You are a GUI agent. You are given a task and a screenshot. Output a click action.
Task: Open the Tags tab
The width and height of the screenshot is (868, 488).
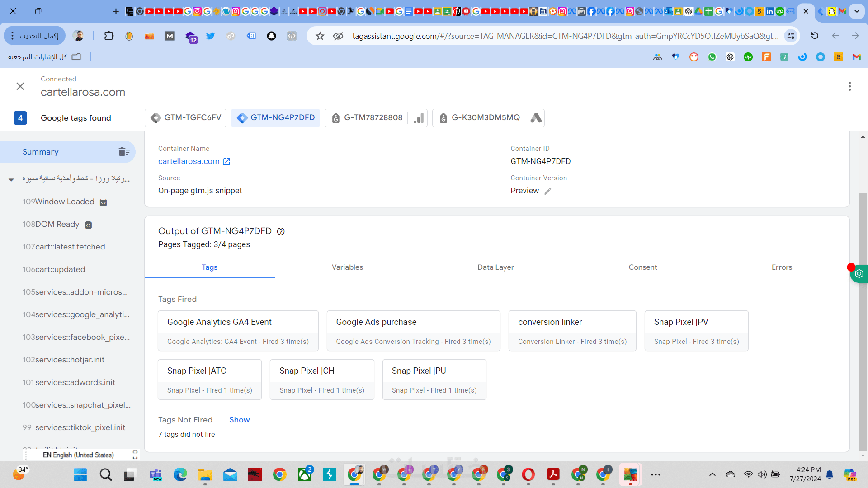pos(209,267)
